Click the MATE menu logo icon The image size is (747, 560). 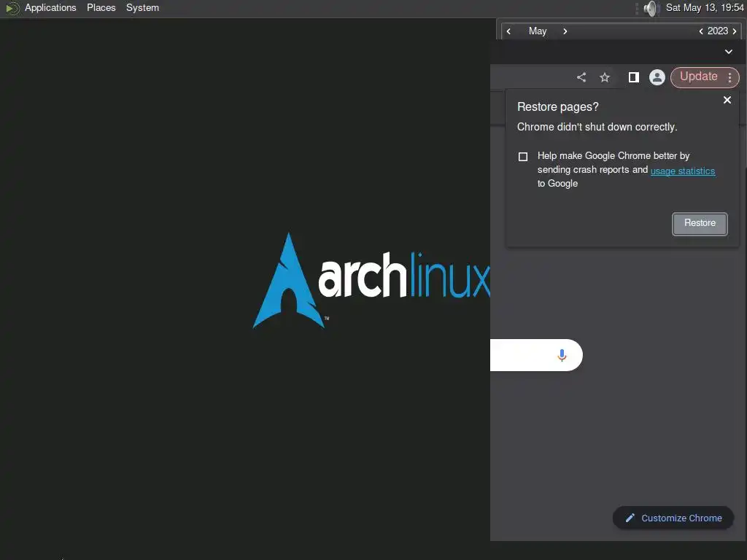[x=12, y=8]
